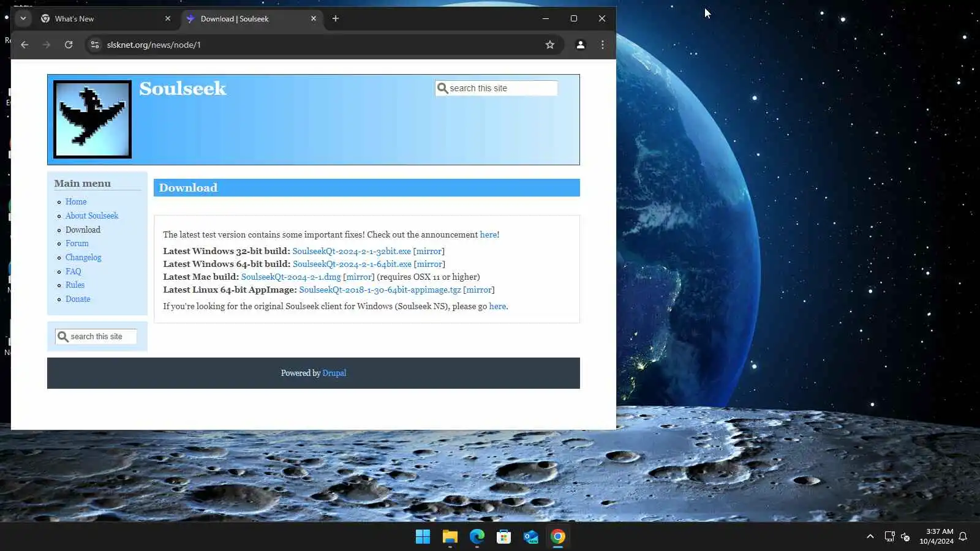This screenshot has height=551, width=980.
Task: Go forward using the browser forward arrow
Action: [x=47, y=45]
